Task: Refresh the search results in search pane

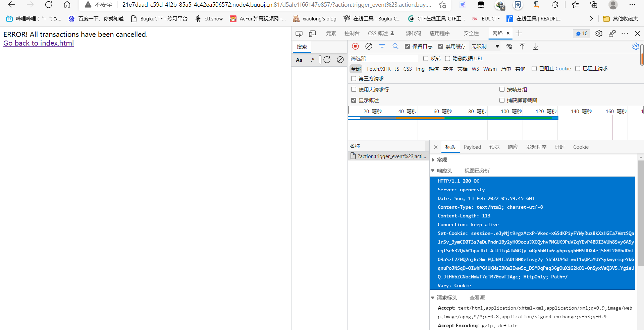Action: (327, 60)
